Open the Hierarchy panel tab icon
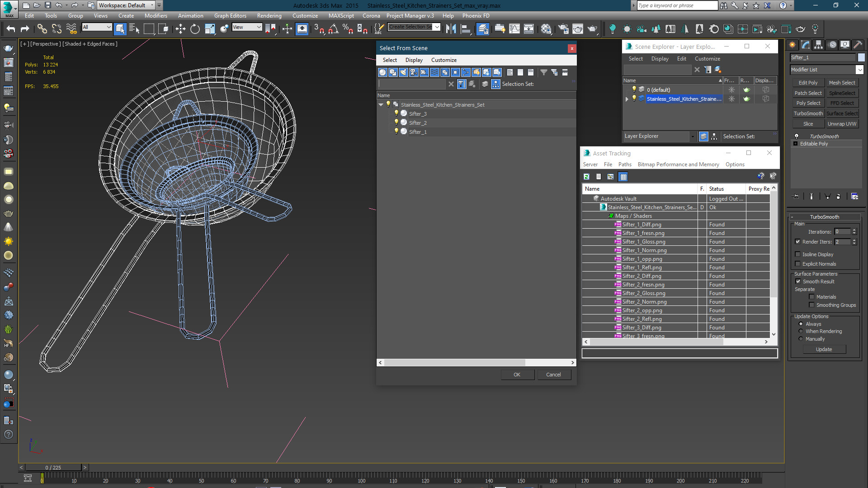Screen dimensions: 868x488 [818, 45]
